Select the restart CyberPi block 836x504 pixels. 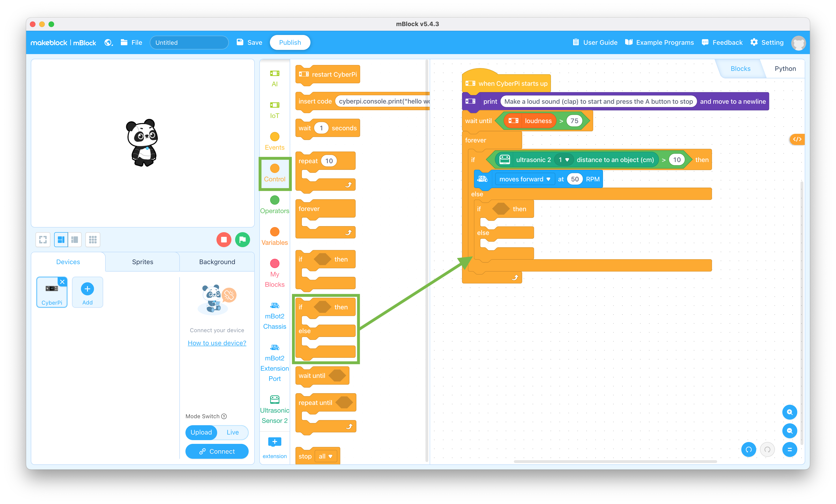coord(327,74)
